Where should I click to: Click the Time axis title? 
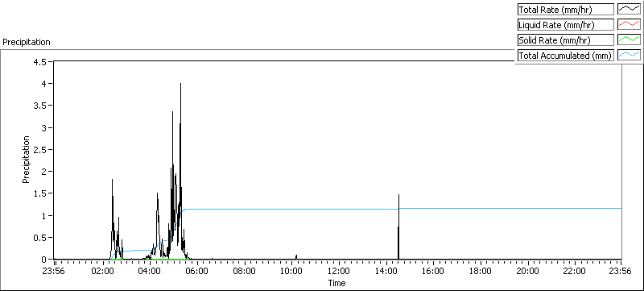click(336, 283)
